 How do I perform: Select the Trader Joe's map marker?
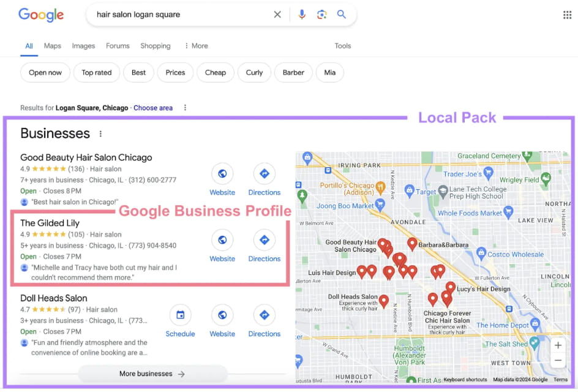tap(488, 172)
